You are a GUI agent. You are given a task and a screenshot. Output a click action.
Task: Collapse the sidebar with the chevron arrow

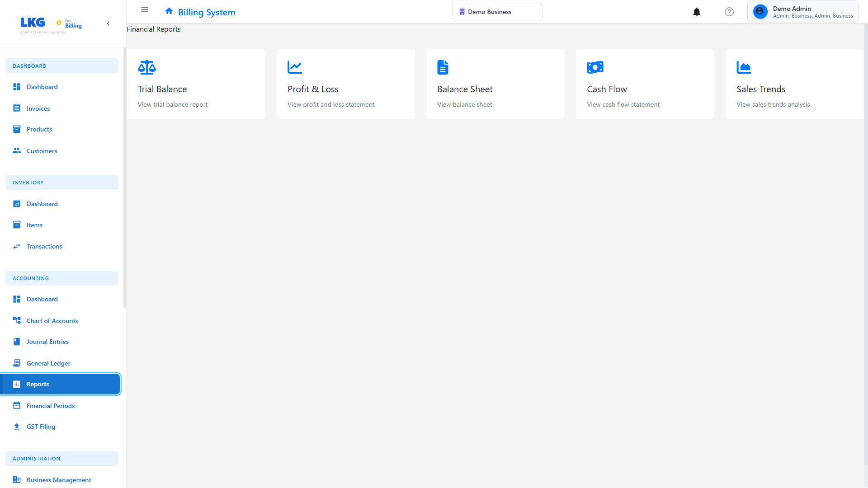108,23
